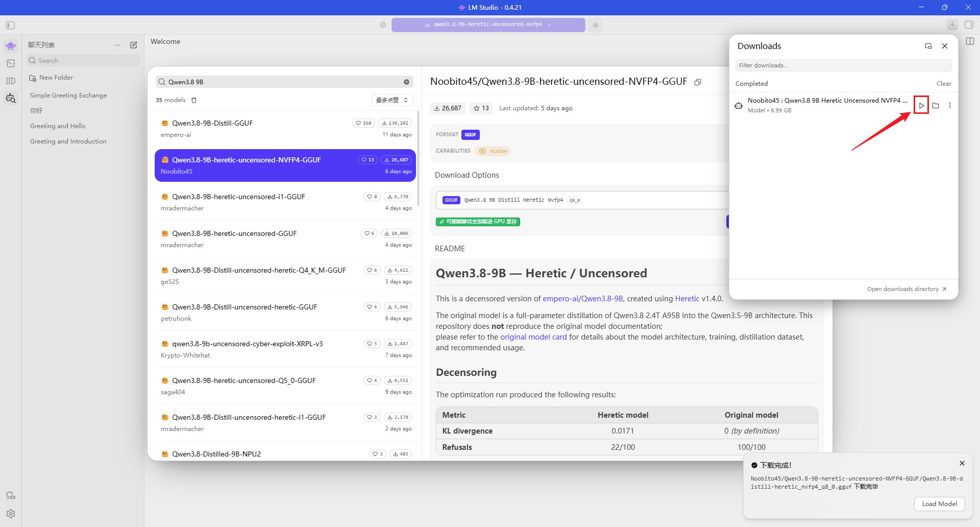The image size is (980, 527).
Task: Open the Discover model search icon
Action: tap(11, 98)
